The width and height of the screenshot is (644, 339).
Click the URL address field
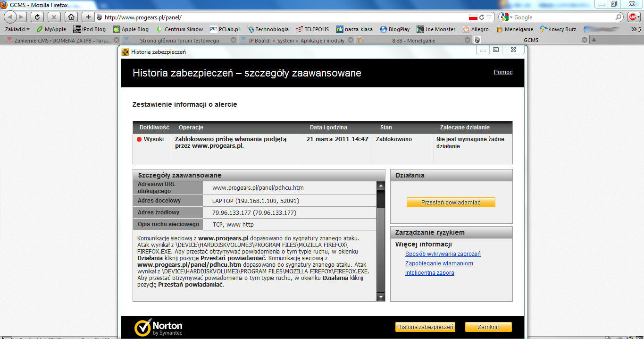point(283,17)
